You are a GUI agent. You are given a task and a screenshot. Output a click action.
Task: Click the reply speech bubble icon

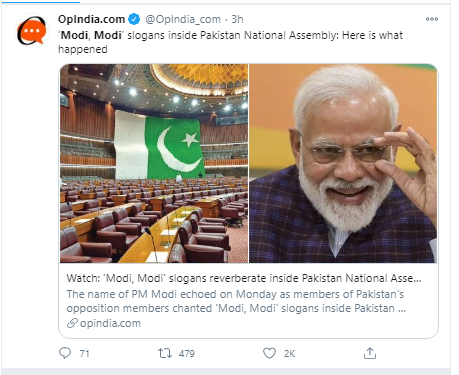(x=65, y=353)
